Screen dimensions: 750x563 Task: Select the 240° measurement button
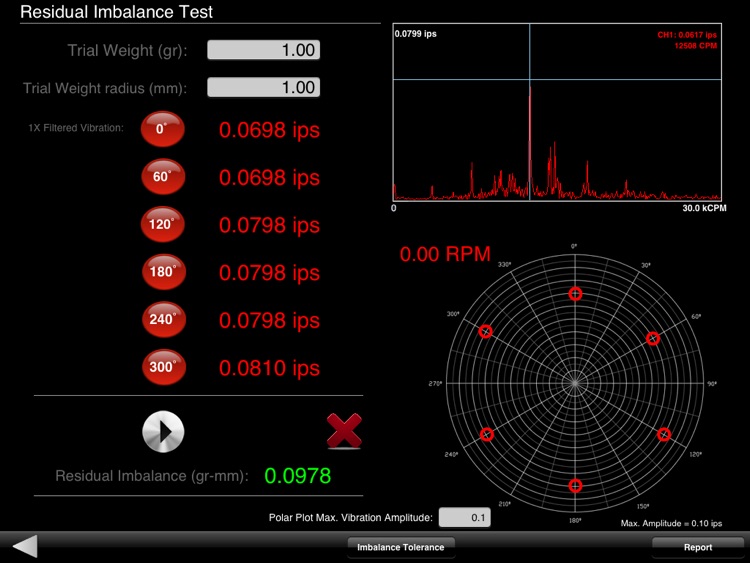164,319
